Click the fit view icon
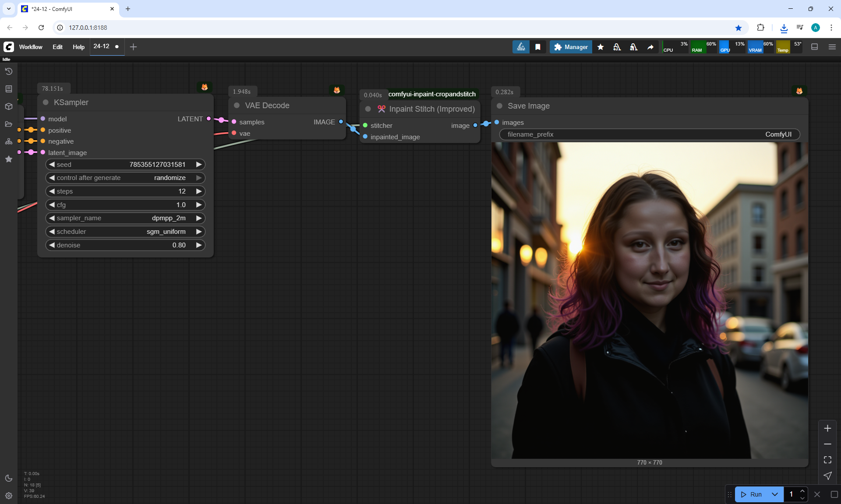The height and width of the screenshot is (504, 841). (x=827, y=460)
